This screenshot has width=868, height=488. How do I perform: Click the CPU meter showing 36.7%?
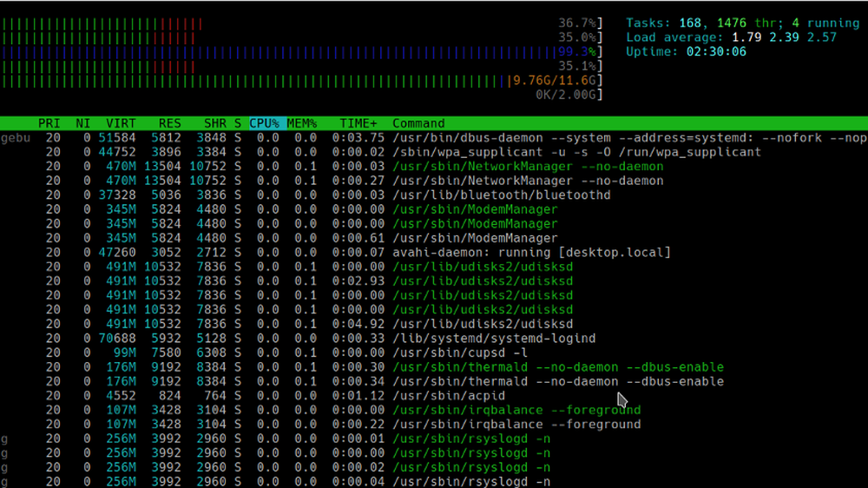302,23
